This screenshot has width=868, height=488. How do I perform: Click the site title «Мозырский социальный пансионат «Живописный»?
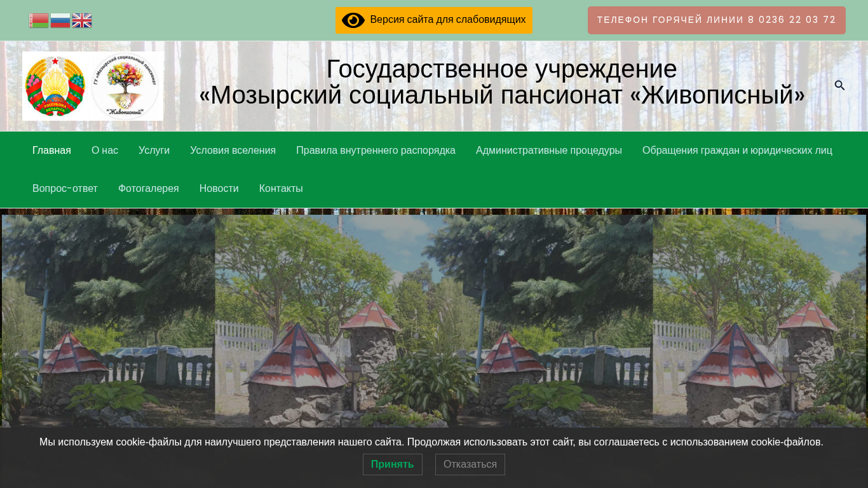point(502,95)
